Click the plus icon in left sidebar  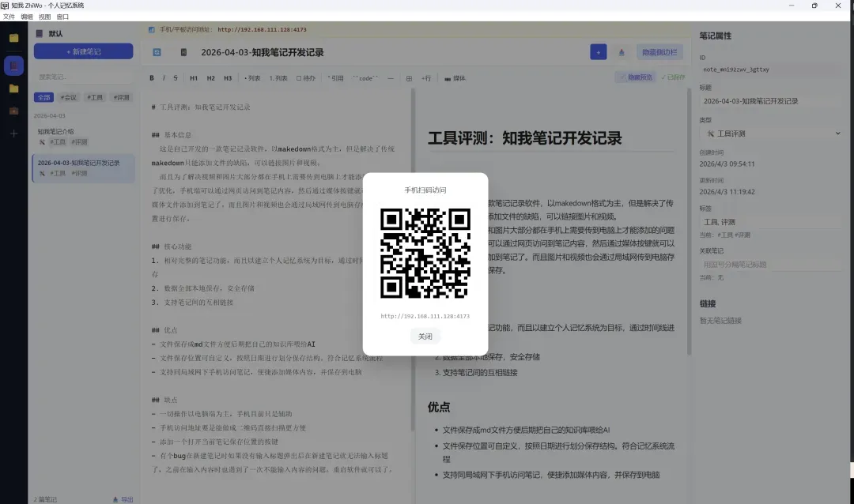coord(14,134)
